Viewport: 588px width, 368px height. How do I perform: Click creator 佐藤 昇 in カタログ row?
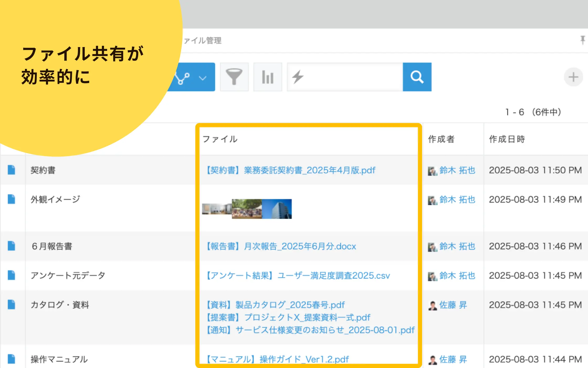(453, 305)
